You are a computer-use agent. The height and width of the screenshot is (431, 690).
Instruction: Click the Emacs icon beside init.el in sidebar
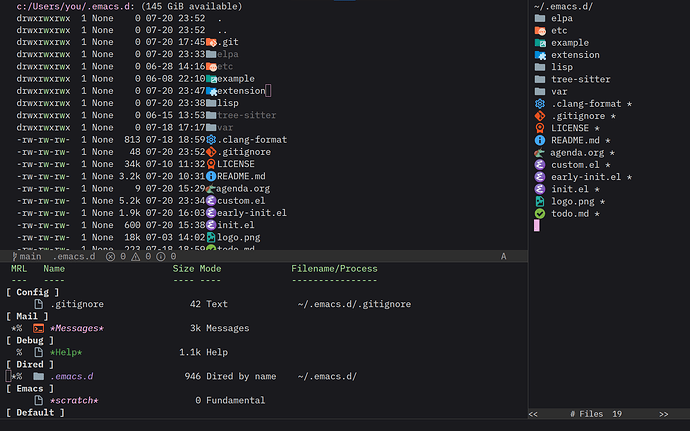[540, 189]
